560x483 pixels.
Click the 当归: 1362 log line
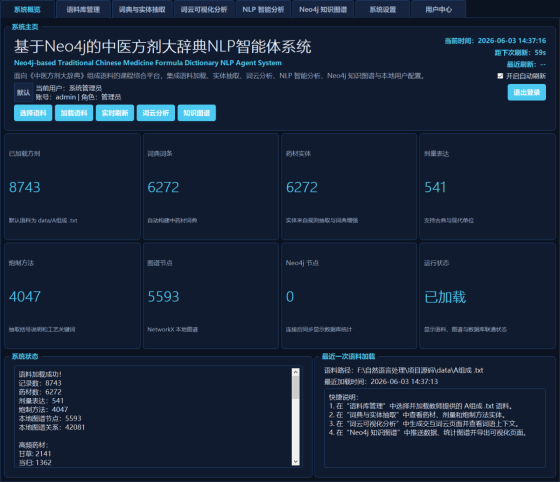35,463
